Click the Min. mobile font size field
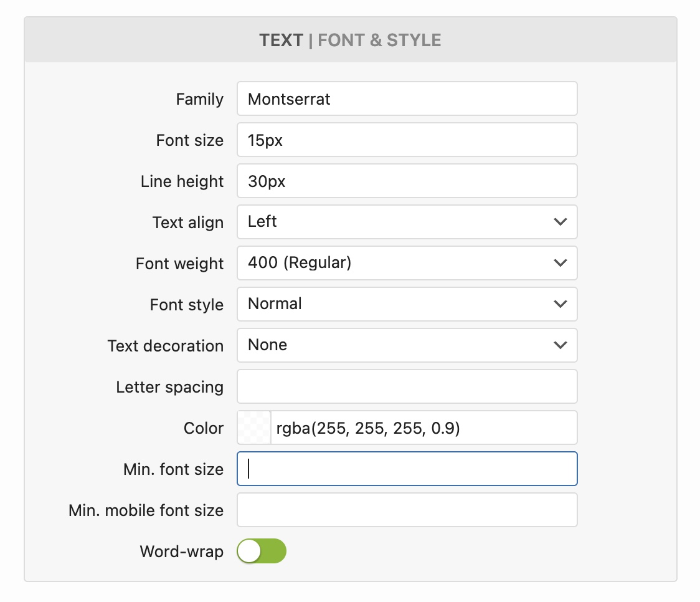700x602 pixels. coord(407,510)
